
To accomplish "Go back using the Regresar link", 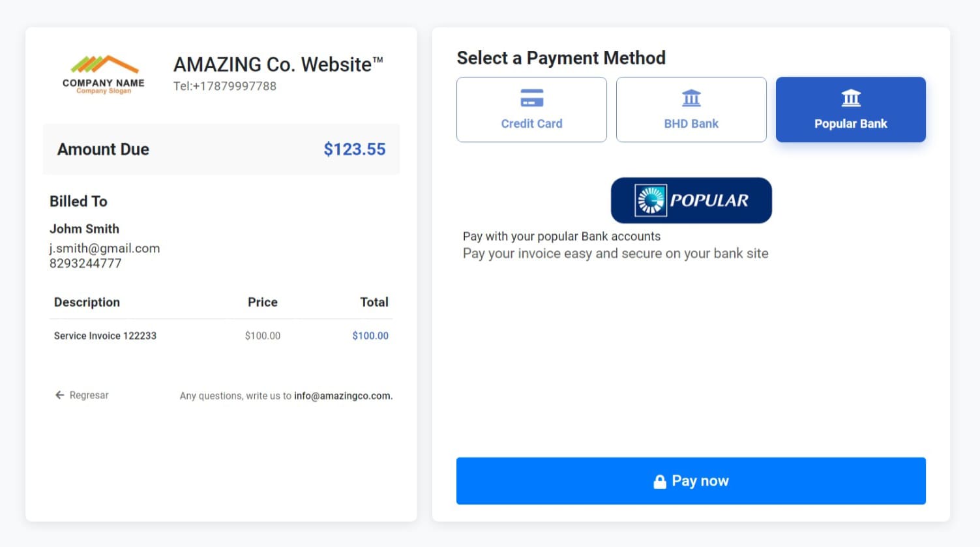I will (89, 395).
